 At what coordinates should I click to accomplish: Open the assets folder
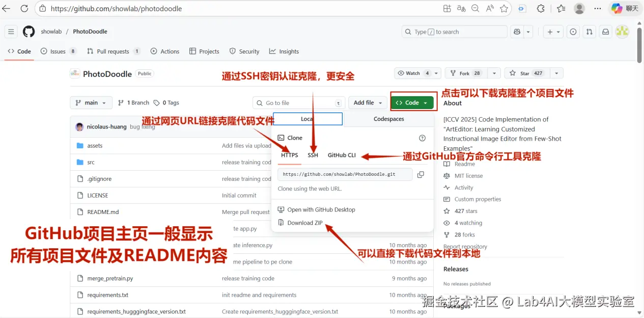point(95,146)
